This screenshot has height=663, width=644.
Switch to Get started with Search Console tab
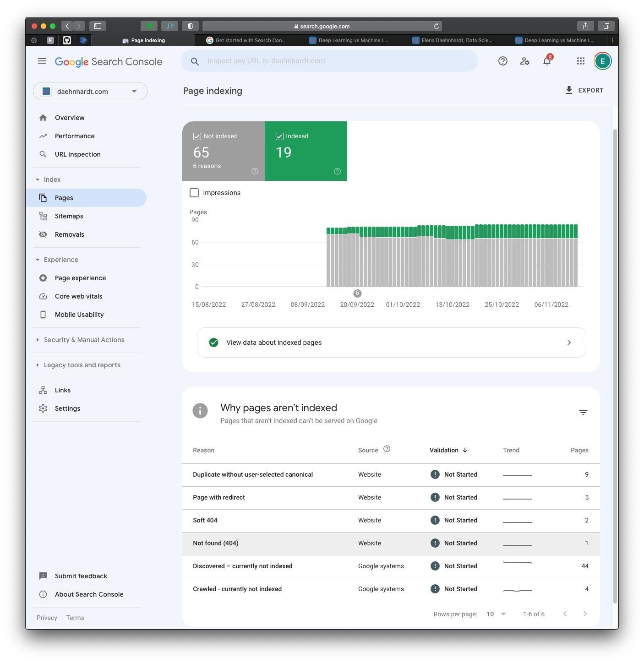coord(246,40)
